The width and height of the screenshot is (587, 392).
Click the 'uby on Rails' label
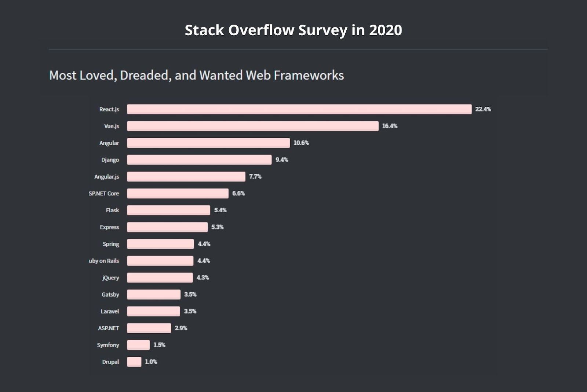104,261
